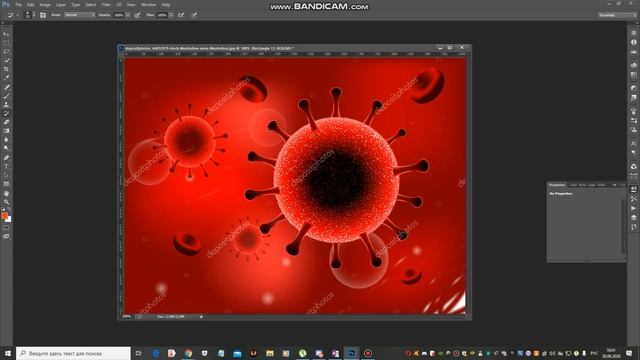Select the Quick Selection tool
This screenshot has width=640, height=360.
click(x=6, y=60)
